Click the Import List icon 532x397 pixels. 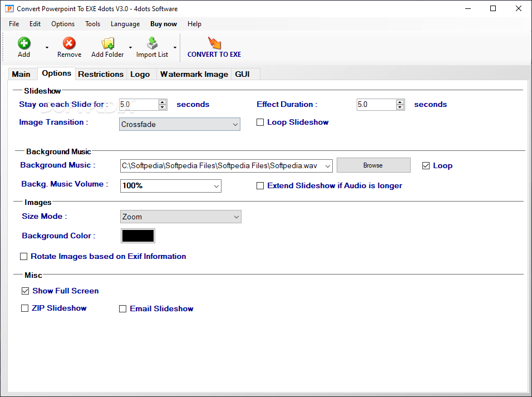click(x=152, y=43)
